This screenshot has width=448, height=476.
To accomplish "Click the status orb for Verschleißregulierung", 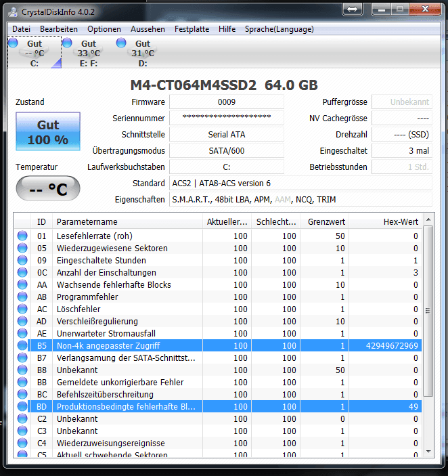I will (x=22, y=321).
